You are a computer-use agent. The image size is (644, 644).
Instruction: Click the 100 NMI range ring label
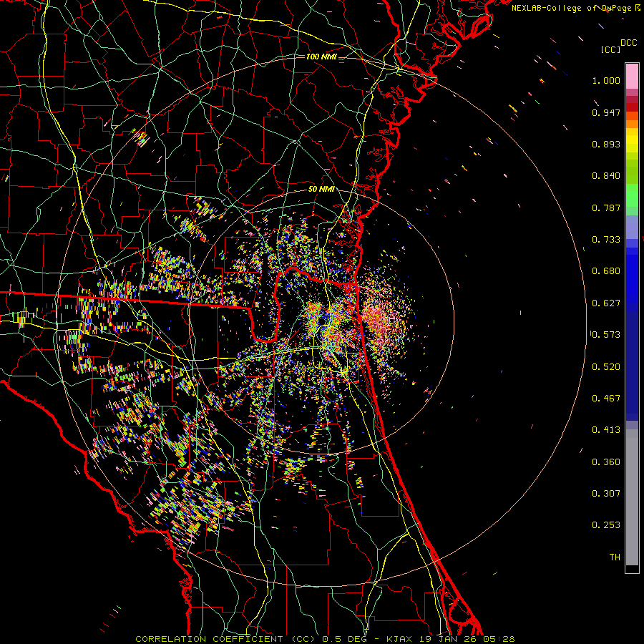point(321,57)
